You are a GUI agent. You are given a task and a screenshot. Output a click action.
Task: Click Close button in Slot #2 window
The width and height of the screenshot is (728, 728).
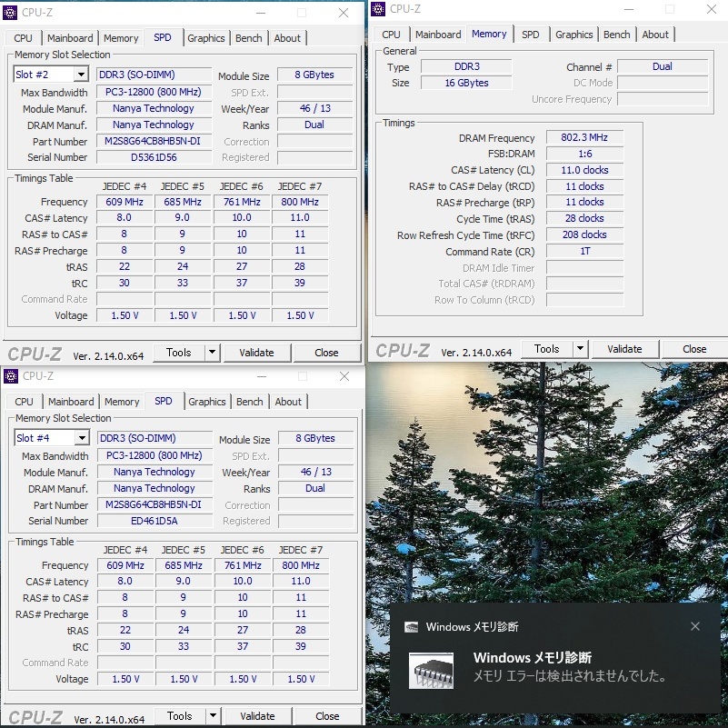[326, 353]
